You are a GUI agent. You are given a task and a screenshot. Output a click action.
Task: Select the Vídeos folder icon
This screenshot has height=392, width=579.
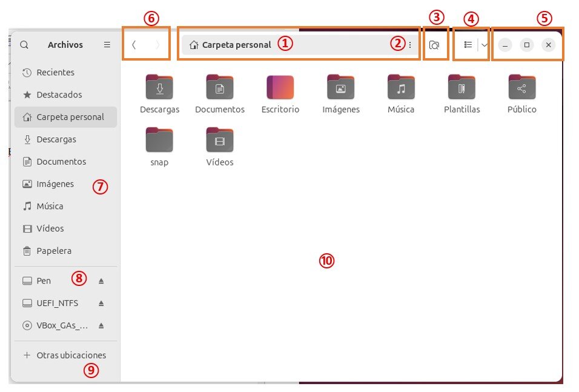point(220,140)
